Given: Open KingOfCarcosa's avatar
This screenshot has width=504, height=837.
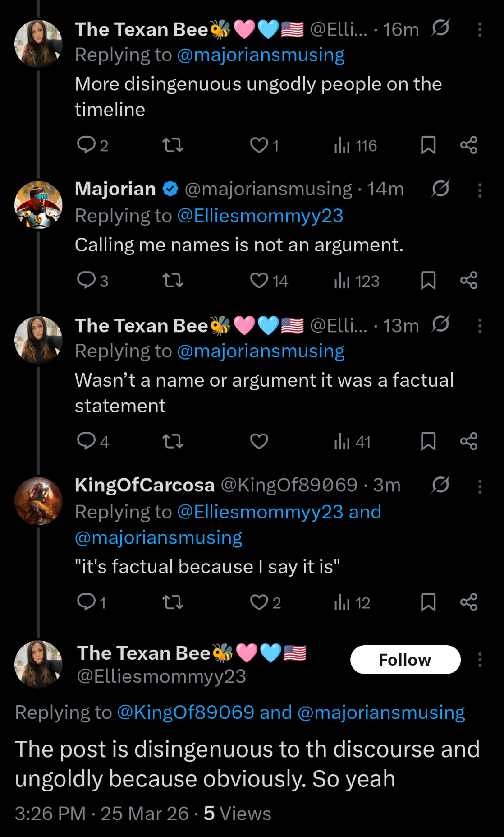Looking at the screenshot, I should 38,501.
